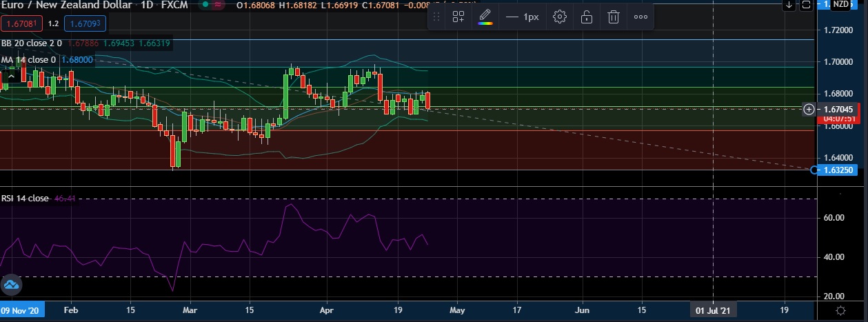Select RSI 14 close indicator legend
This screenshot has width=868, height=322.
[26, 198]
